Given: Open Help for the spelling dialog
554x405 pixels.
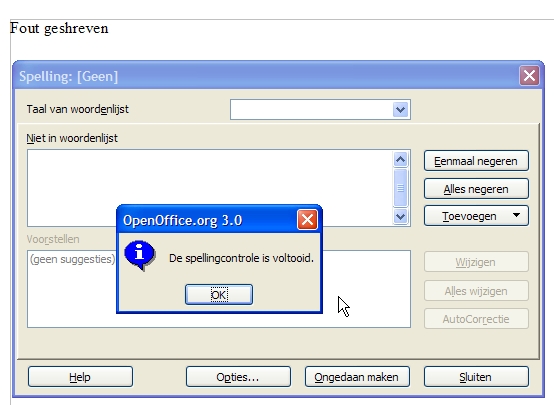Looking at the screenshot, I should pos(80,377).
